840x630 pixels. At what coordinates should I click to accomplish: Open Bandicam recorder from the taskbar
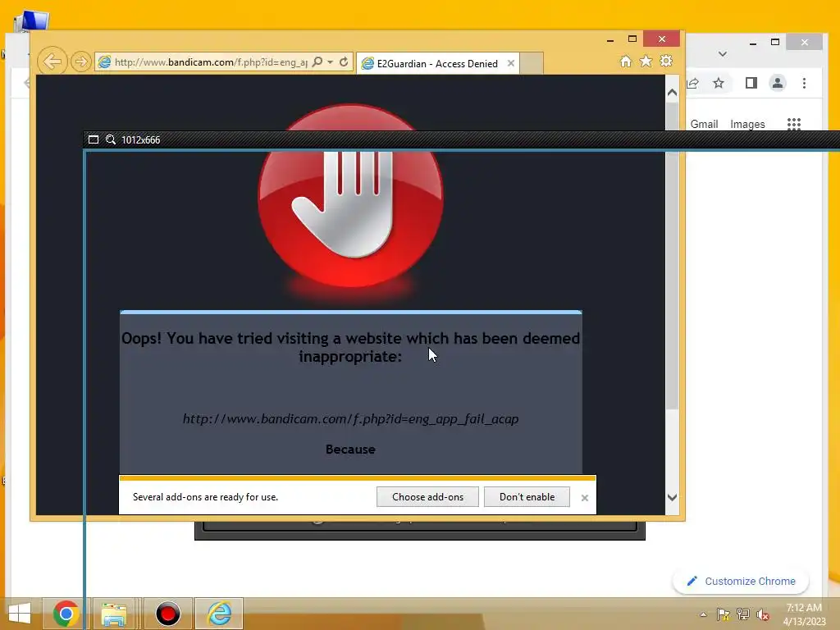point(167,614)
